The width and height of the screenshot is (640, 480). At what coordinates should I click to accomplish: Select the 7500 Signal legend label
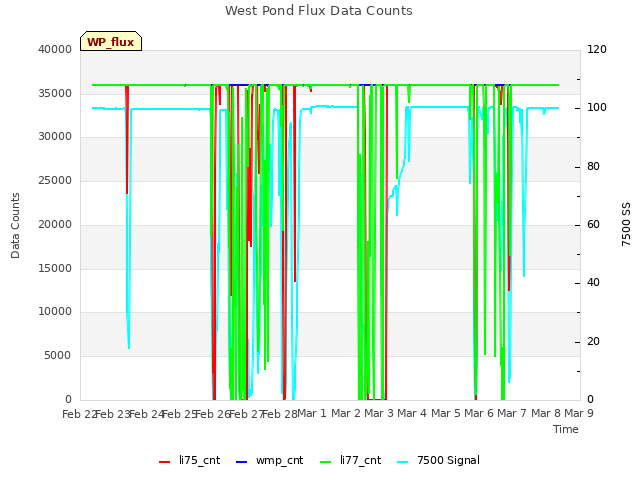[448, 460]
